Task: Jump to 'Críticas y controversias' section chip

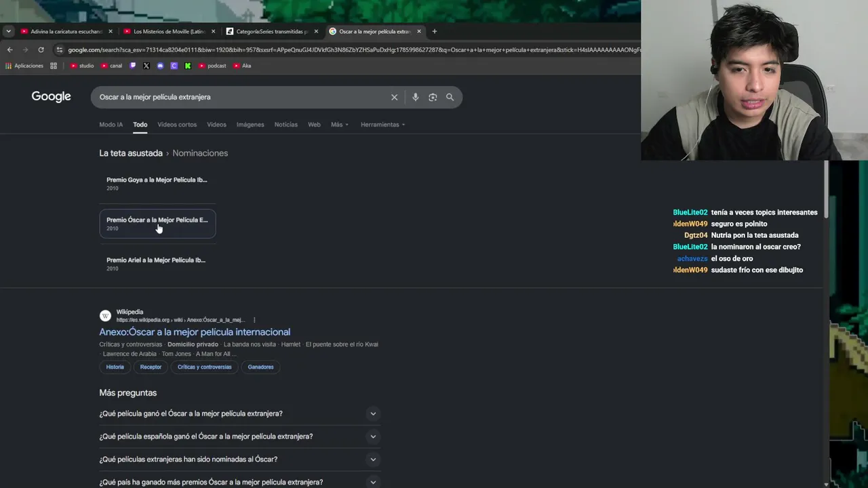Action: pyautogui.click(x=204, y=367)
